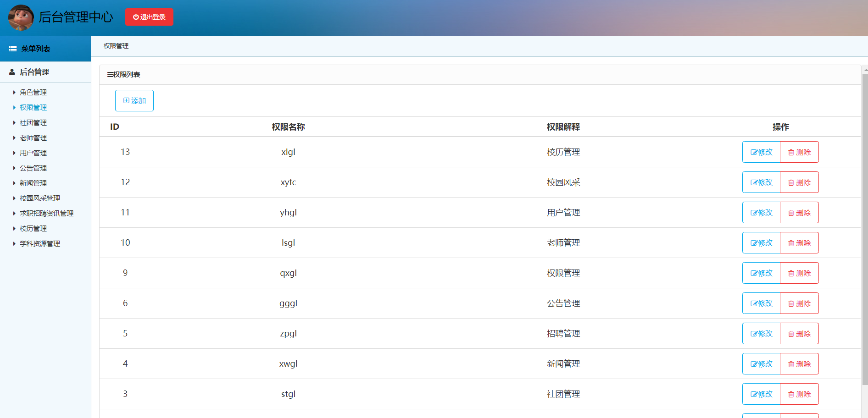
Task: Edit the yhgl 用户管理 row
Action: tap(761, 212)
